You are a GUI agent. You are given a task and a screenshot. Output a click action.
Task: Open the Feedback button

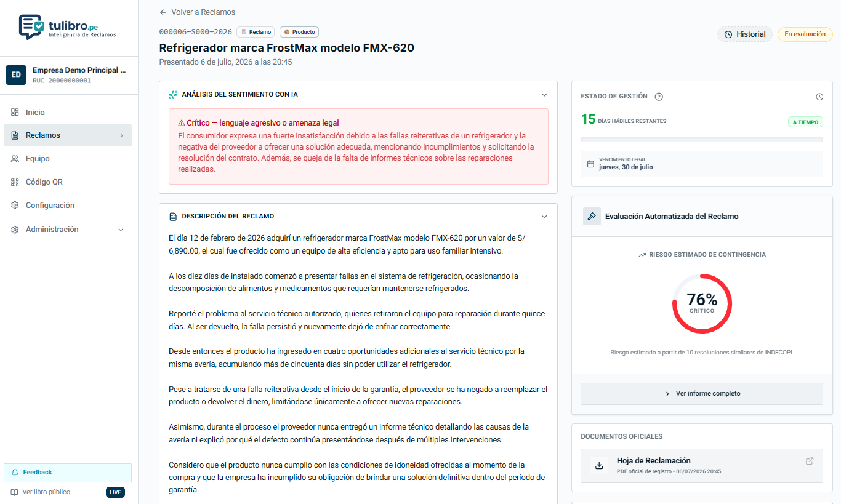[68, 473]
